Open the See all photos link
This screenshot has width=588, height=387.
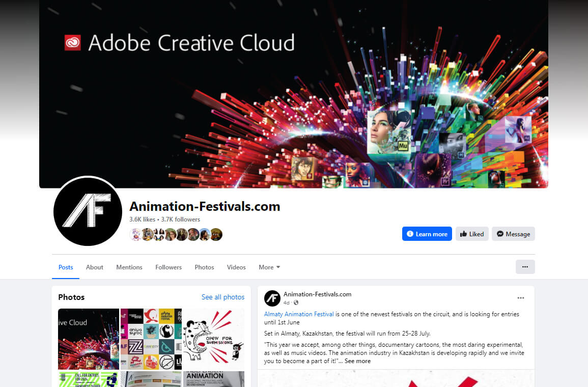click(223, 297)
